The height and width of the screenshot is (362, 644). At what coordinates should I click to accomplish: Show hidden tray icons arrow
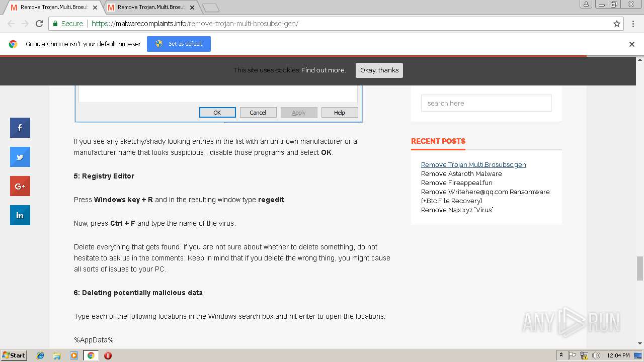561,355
